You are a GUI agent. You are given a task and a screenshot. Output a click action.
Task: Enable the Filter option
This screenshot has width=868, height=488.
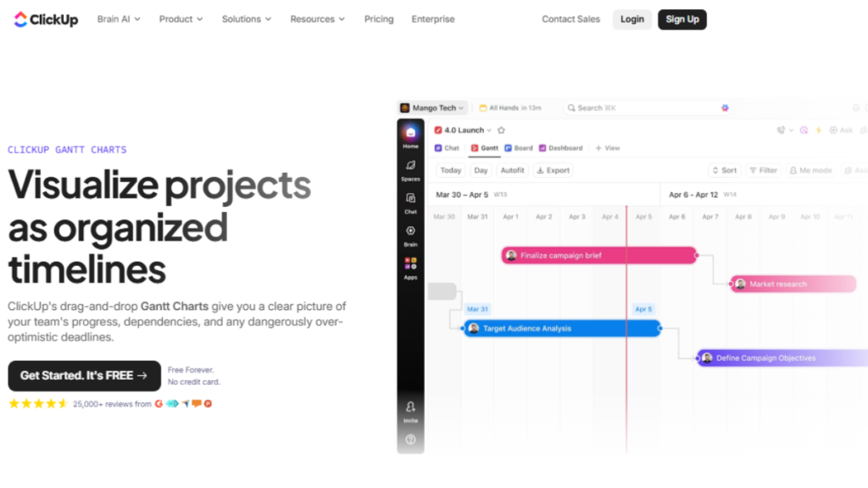point(762,169)
